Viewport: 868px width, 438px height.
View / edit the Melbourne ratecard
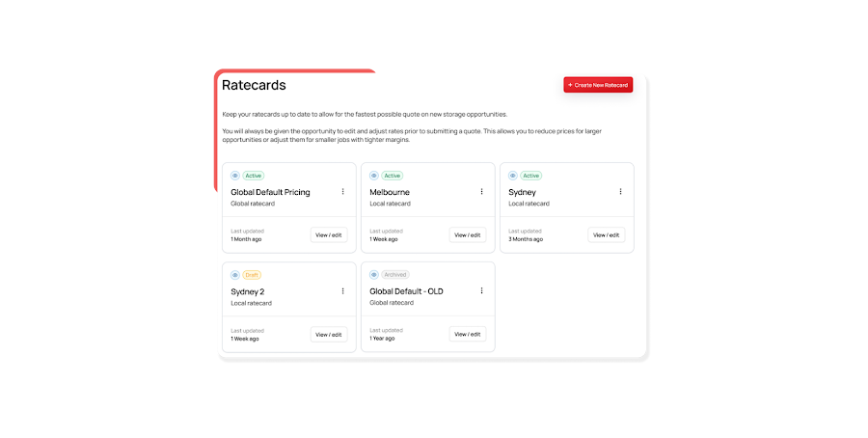(468, 234)
